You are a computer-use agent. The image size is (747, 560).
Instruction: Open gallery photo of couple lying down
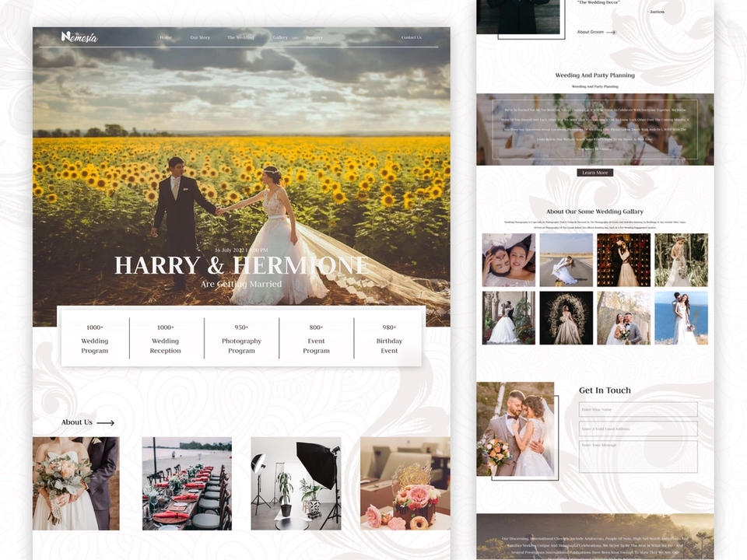(x=509, y=260)
